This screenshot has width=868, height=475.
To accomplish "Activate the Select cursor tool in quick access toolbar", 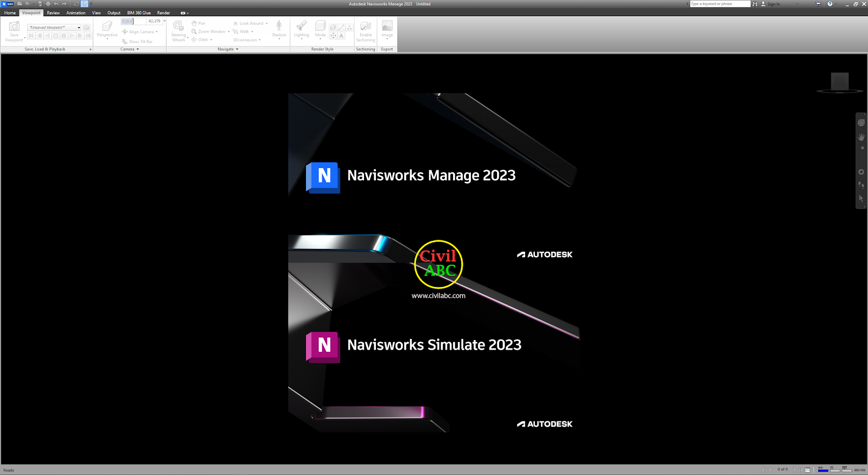I will point(85,4).
